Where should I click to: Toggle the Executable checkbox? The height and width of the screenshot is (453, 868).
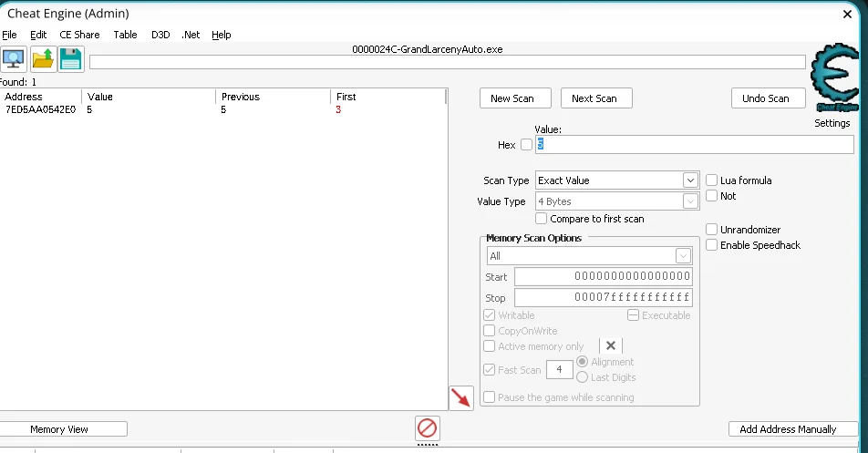(x=634, y=315)
